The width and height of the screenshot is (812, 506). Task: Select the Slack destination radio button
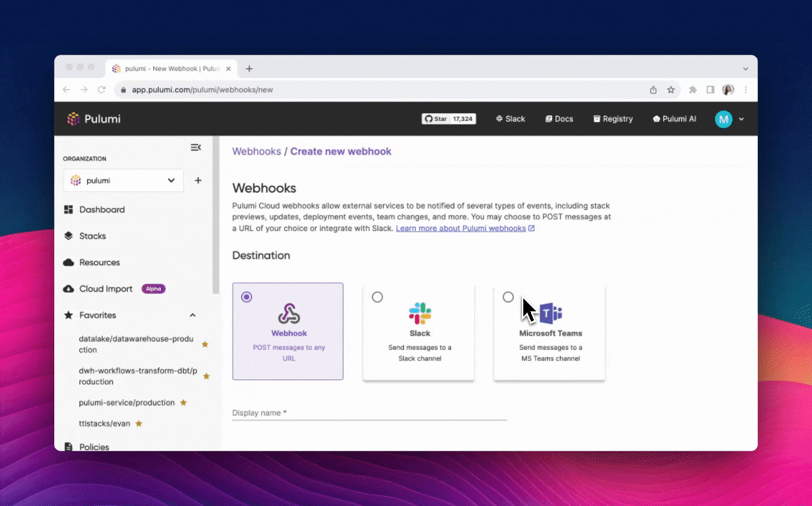pyautogui.click(x=377, y=297)
